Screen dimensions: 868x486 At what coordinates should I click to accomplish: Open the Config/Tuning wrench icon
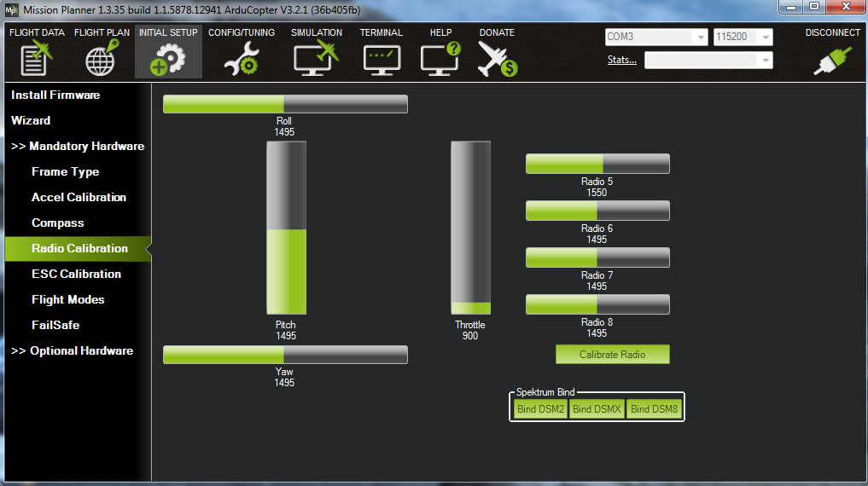click(242, 59)
